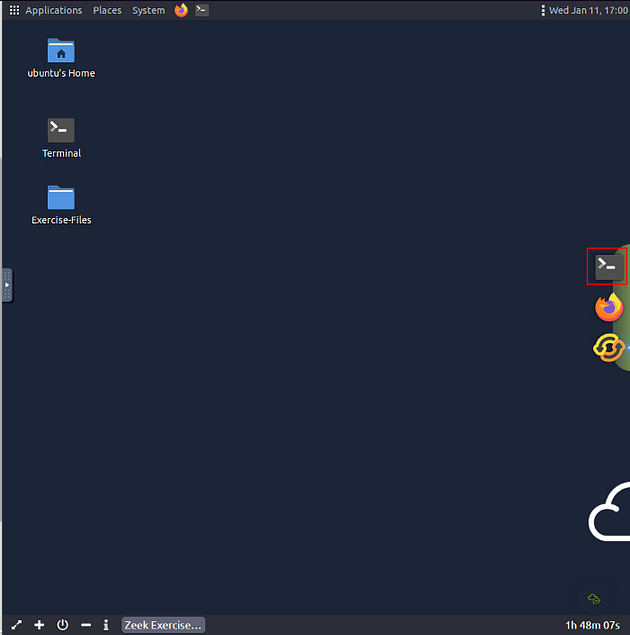Click the three-dot handle beside the clock
Viewport: 630px width, 635px height.
coord(543,10)
